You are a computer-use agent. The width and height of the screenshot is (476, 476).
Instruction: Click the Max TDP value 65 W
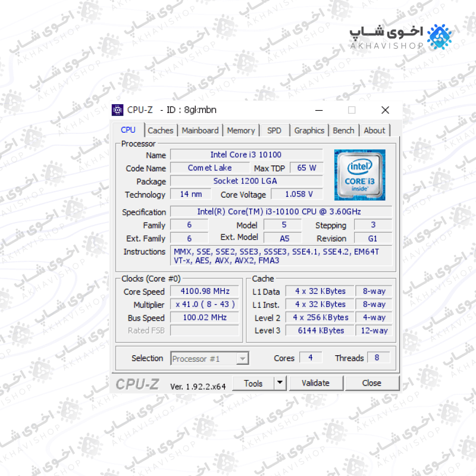[x=306, y=168]
